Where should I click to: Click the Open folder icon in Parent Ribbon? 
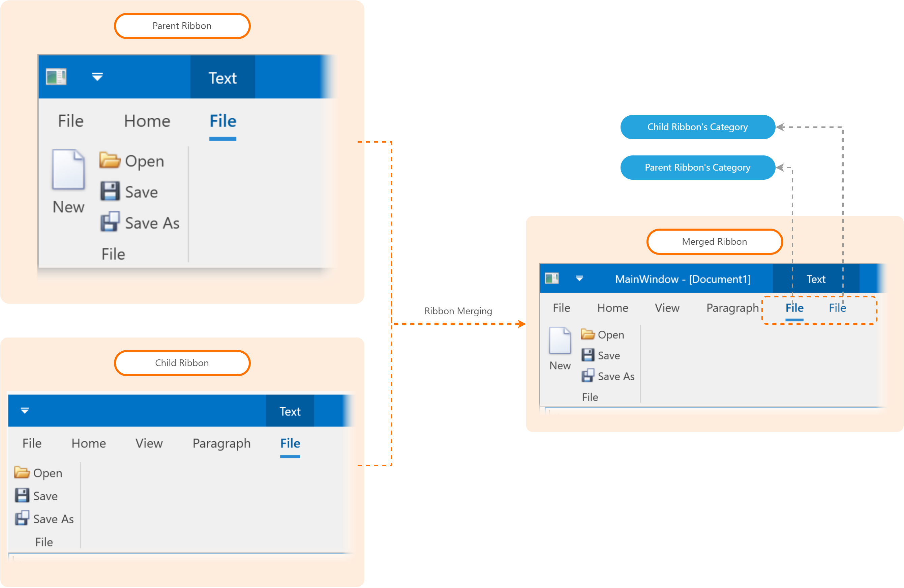(x=110, y=160)
